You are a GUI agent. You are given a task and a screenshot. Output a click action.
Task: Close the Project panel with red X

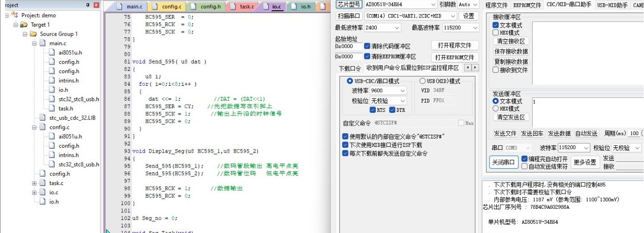(96, 5)
